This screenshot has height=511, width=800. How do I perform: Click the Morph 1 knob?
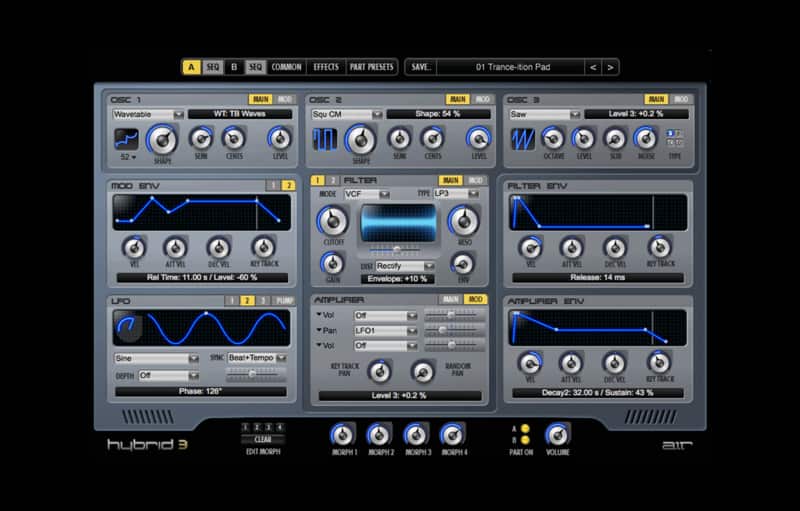(x=342, y=435)
